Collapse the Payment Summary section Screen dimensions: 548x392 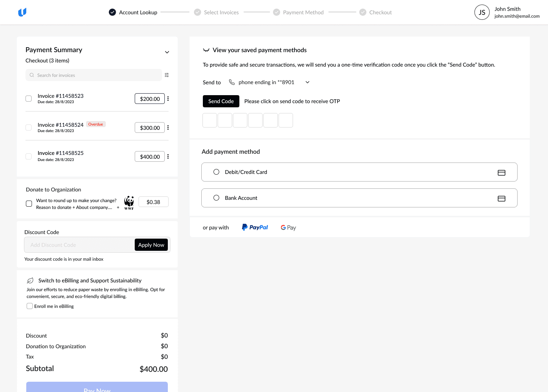point(167,52)
